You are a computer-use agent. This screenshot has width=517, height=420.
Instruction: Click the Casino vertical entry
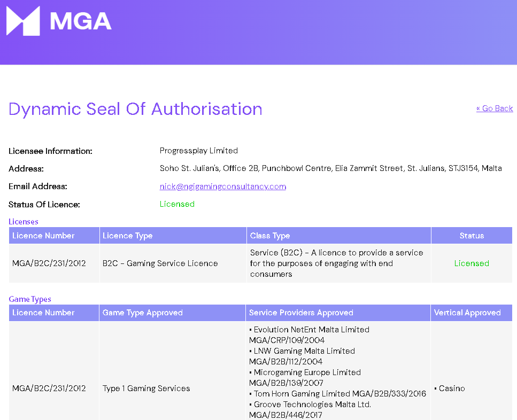452,388
